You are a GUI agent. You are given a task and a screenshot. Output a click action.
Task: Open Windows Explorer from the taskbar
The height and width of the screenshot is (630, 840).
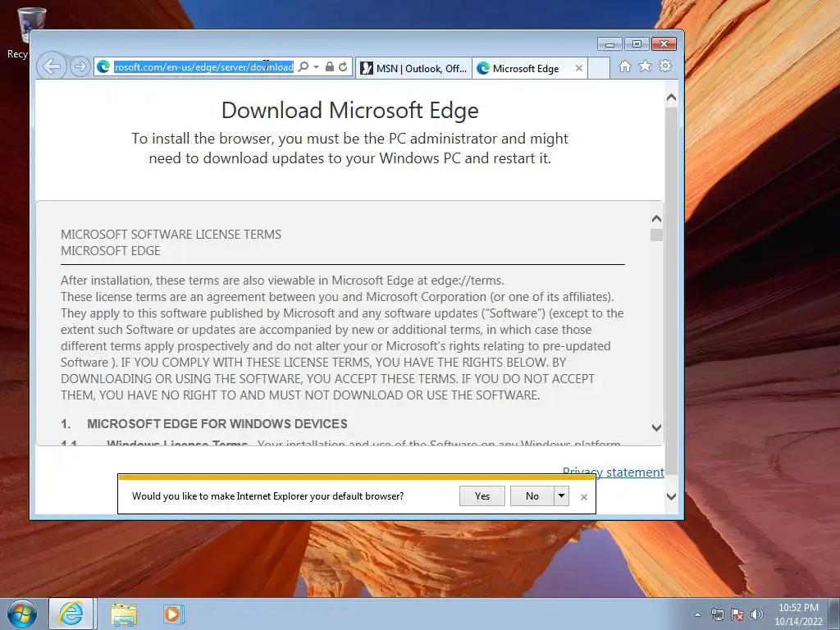tap(124, 614)
